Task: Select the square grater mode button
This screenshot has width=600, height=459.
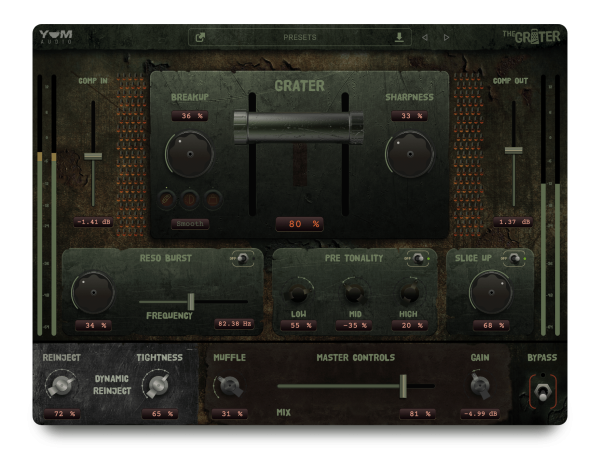Action: click(x=213, y=199)
